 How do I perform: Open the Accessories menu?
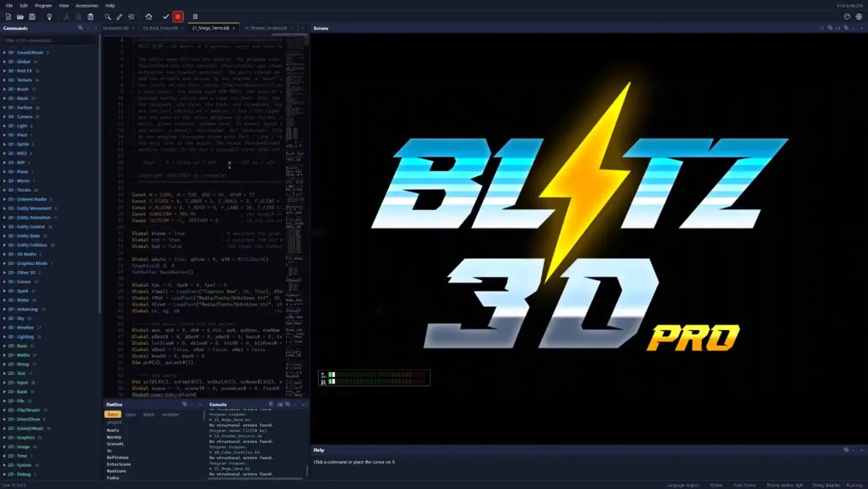87,6
